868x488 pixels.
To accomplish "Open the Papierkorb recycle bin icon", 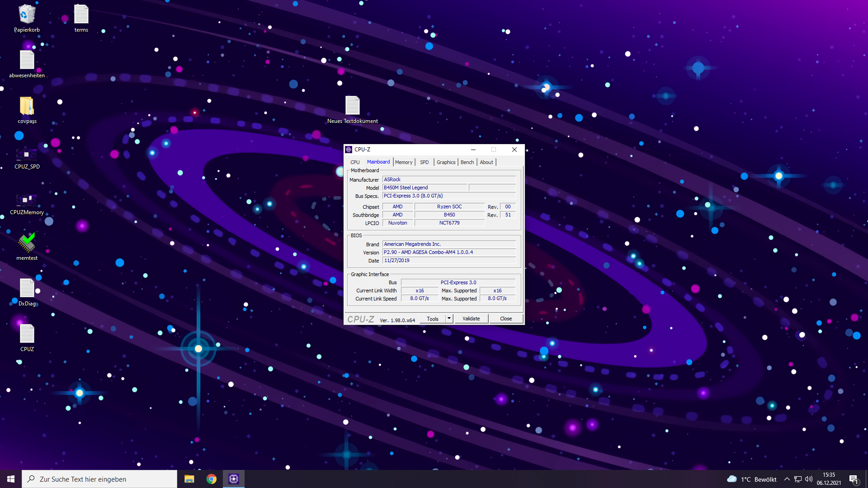I will [27, 15].
